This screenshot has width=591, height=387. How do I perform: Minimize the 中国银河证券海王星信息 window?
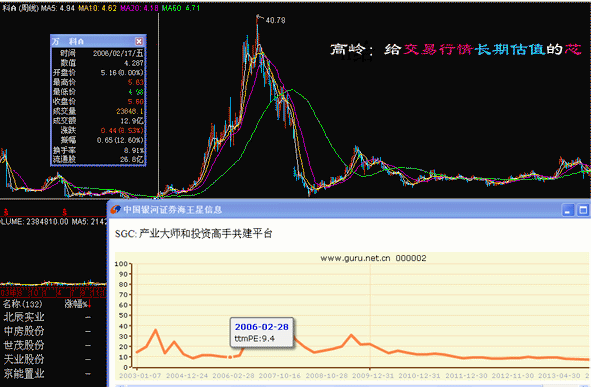click(x=568, y=210)
